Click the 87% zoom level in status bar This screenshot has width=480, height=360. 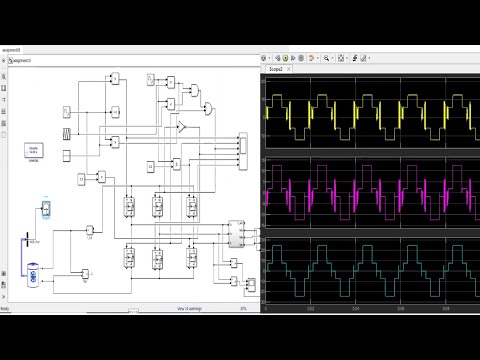pos(243,309)
